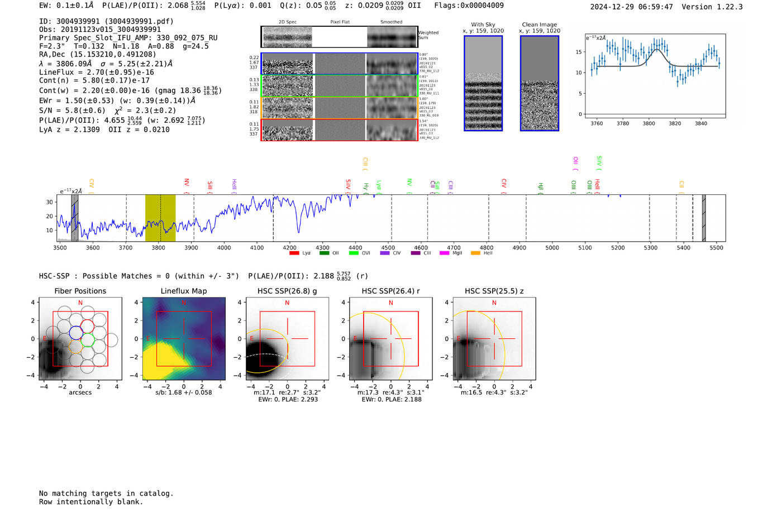Image resolution: width=782 pixels, height=532 pixels.
Task: Click the Flags:0x00004009 header text
Action: tap(469, 6)
